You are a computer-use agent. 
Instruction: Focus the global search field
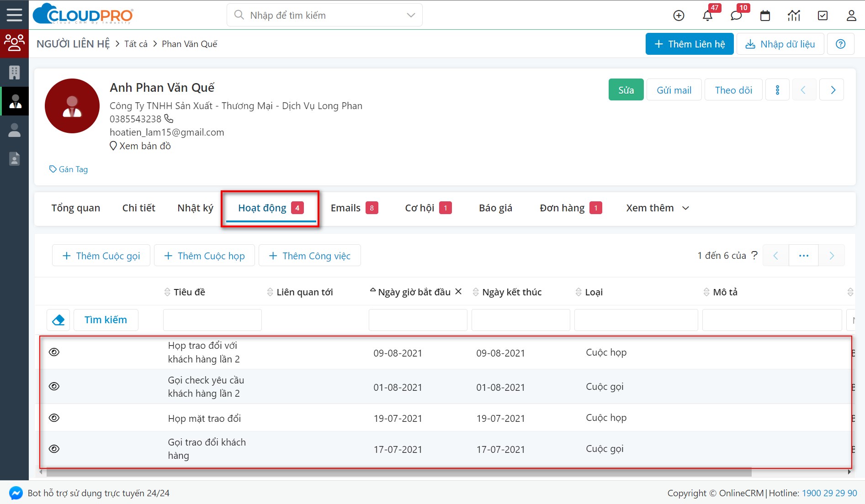click(324, 15)
